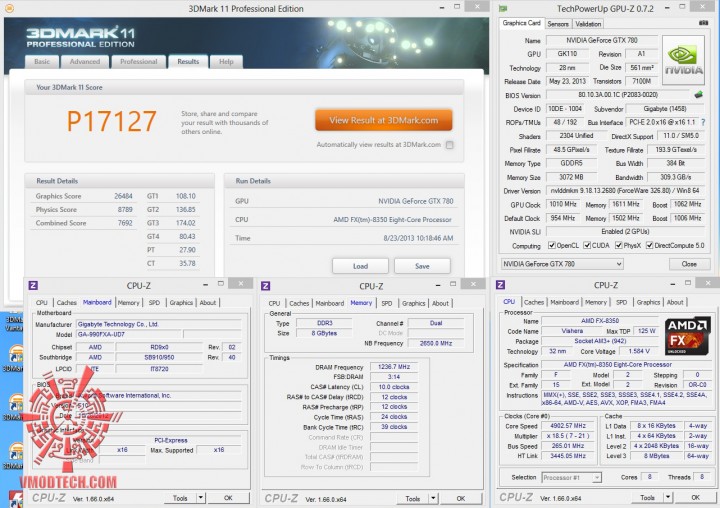Viewport: 720px width, 508px height.
Task: Open Graphics tab in CPU-Z processor window
Action: [648, 302]
